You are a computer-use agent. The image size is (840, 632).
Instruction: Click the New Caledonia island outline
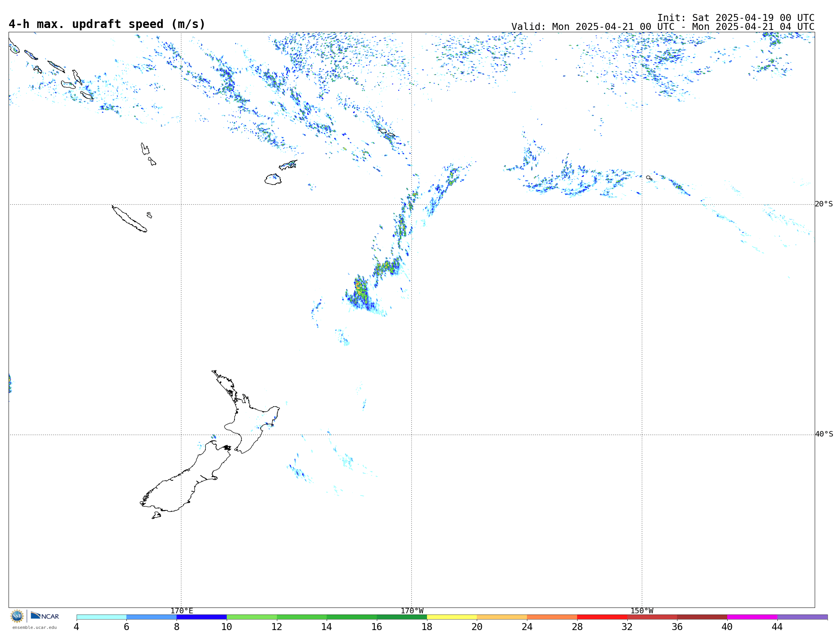129,219
